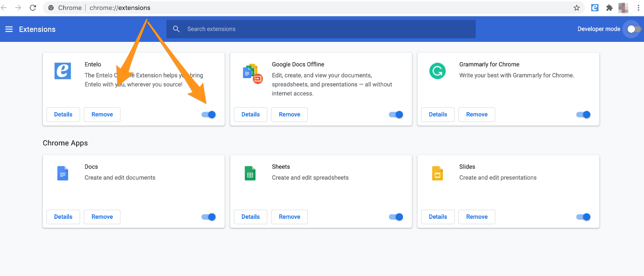Viewport: 644px width, 276px height.
Task: Open Details for Slides app
Action: [438, 217]
